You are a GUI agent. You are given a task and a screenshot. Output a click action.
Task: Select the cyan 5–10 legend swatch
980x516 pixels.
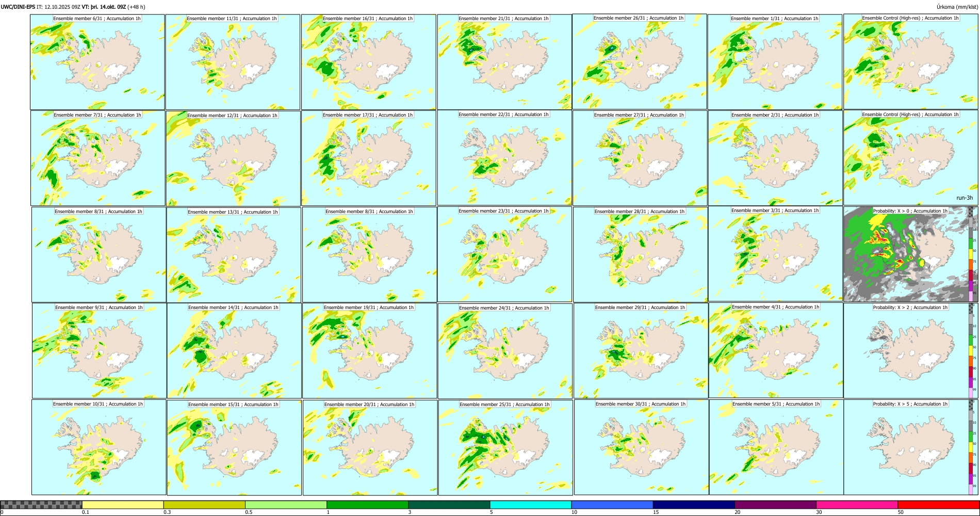[531, 505]
